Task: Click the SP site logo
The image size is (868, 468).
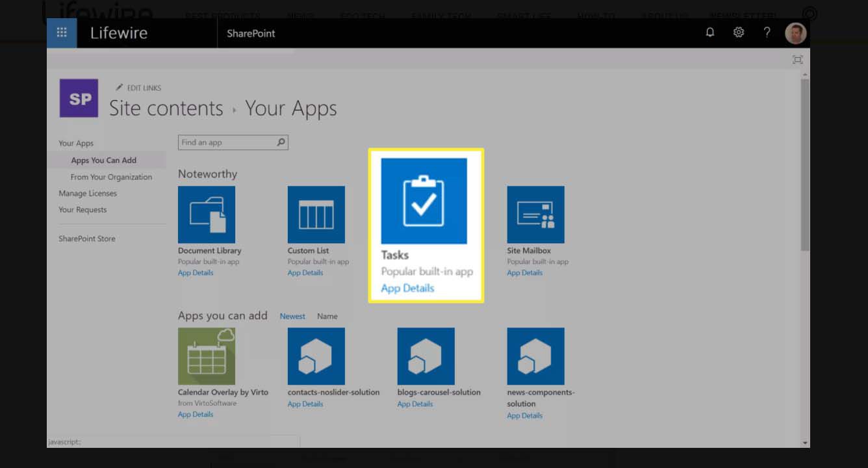Action: click(x=79, y=98)
